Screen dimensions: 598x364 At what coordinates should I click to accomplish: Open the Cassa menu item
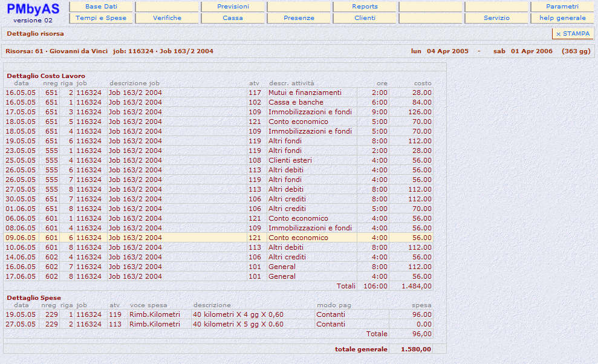(x=233, y=18)
